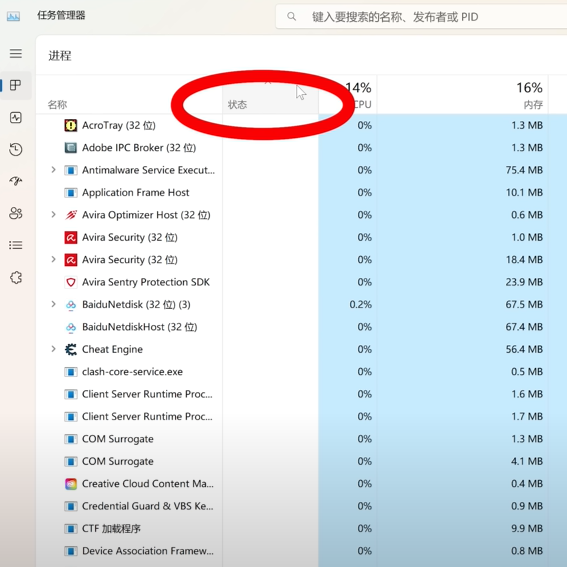Open the App history sidebar icon
This screenshot has height=567, width=567.
point(16,149)
